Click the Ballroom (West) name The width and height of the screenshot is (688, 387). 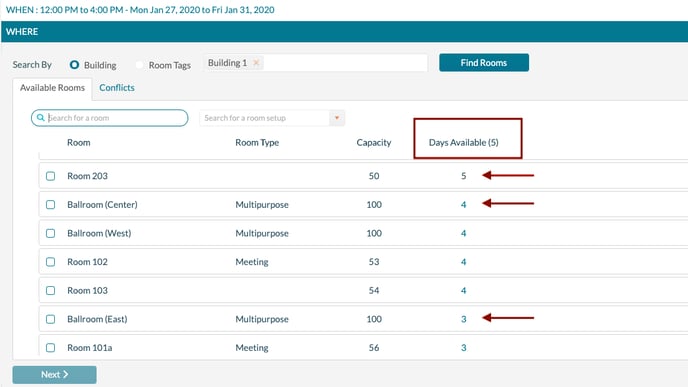pyautogui.click(x=99, y=233)
